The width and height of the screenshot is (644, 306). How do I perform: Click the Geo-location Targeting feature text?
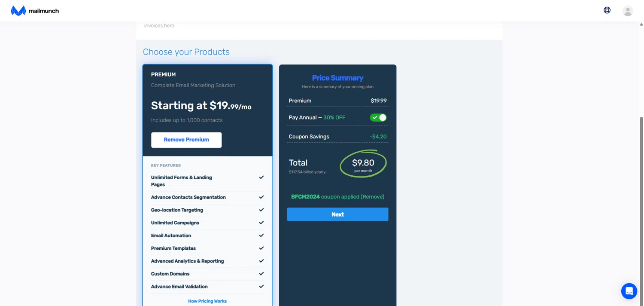coord(177,210)
